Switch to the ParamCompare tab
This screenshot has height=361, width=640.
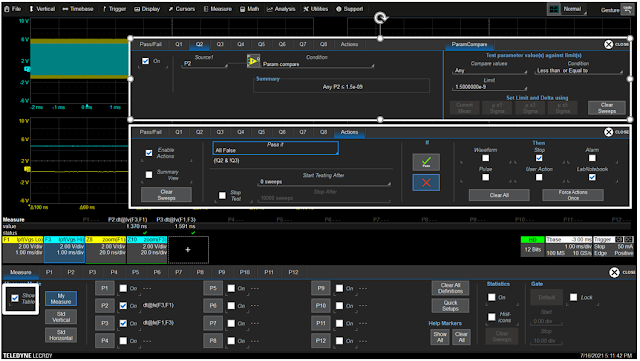pyautogui.click(x=469, y=44)
